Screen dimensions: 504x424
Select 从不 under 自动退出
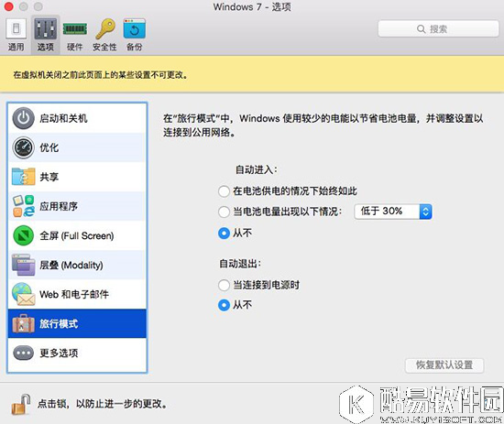(x=224, y=305)
